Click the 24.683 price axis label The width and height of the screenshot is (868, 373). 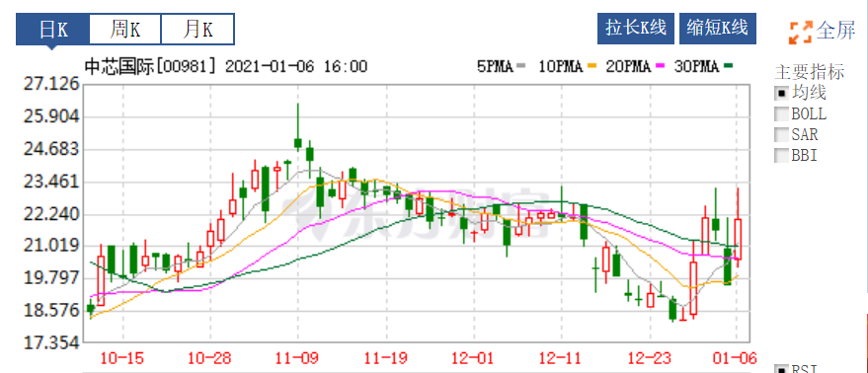pyautogui.click(x=51, y=149)
